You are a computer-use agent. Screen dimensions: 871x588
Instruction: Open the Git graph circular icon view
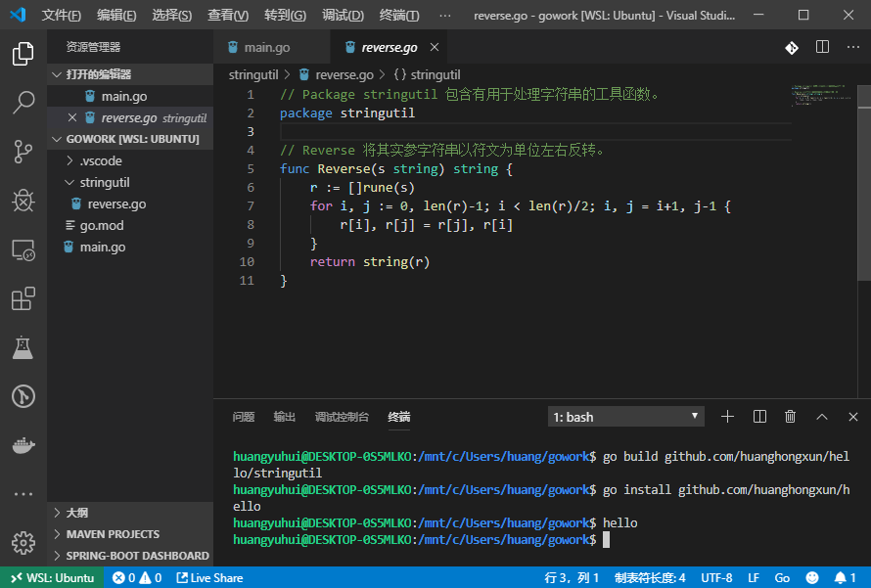click(23, 396)
